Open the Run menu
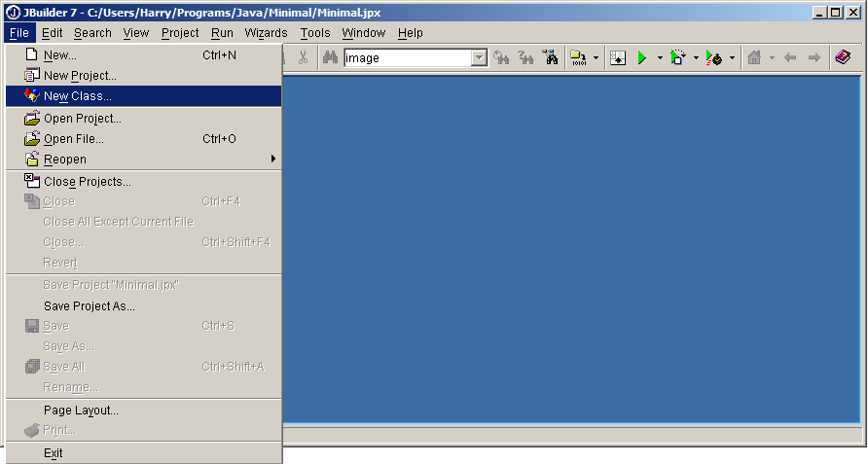868x464 pixels. coord(222,33)
